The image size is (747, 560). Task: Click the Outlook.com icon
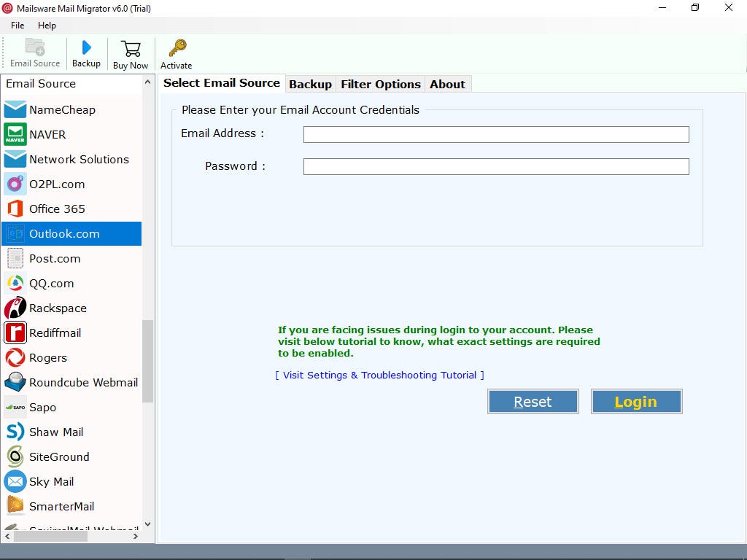(x=15, y=233)
